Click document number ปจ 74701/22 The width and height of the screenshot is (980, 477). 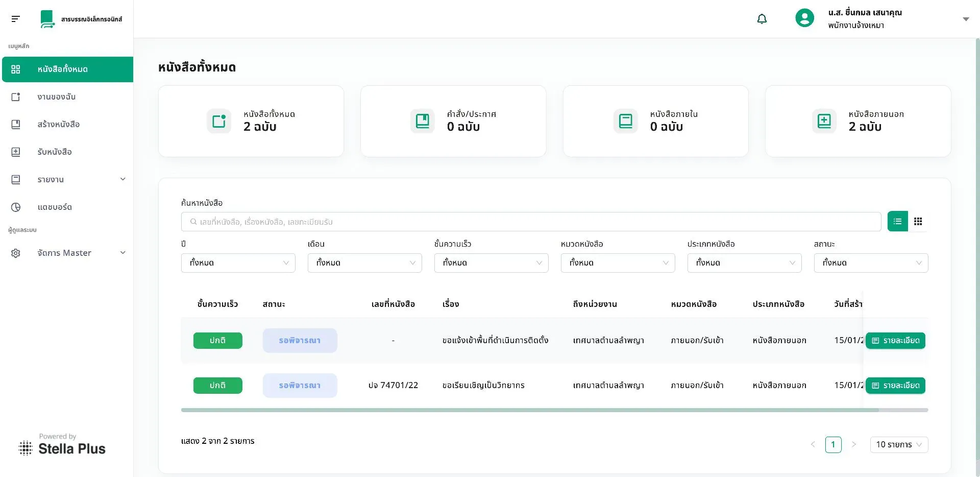393,386
